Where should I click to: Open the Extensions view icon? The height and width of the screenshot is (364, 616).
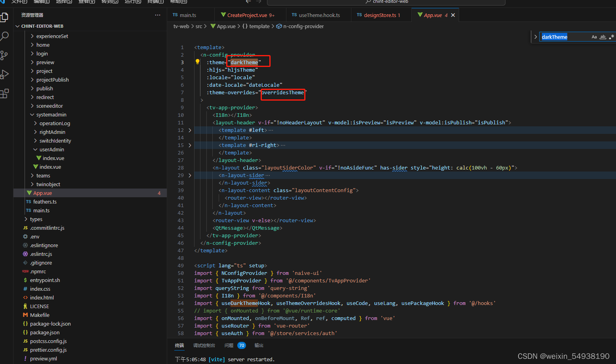click(4, 93)
